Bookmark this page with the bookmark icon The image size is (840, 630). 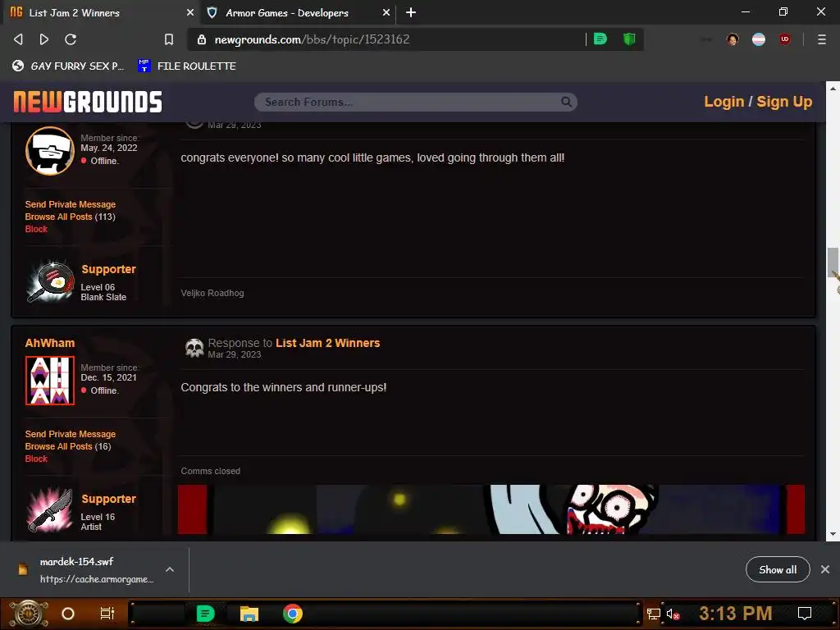tap(169, 39)
